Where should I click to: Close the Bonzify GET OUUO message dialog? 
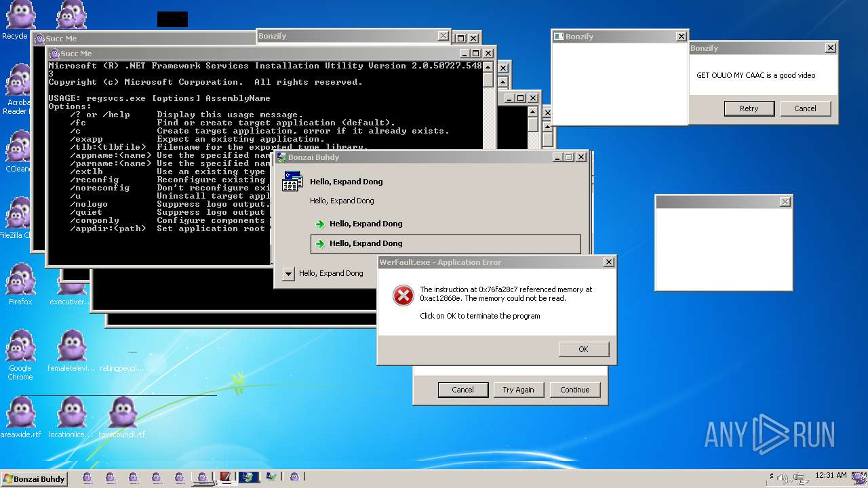pos(830,48)
